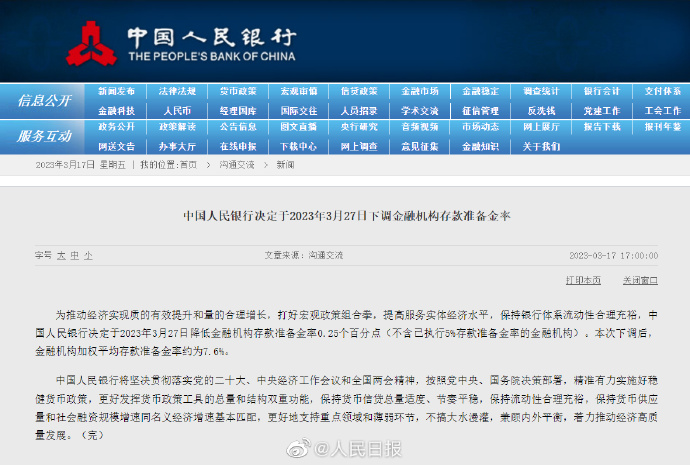Open the 音频视频 section

point(420,127)
